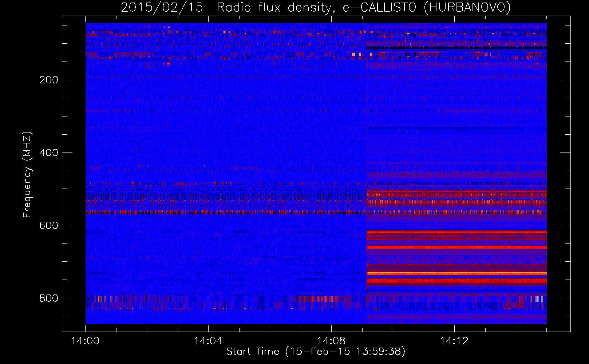Click the 200 frequency tick label
Screen dimensions: 589x364
coord(49,80)
